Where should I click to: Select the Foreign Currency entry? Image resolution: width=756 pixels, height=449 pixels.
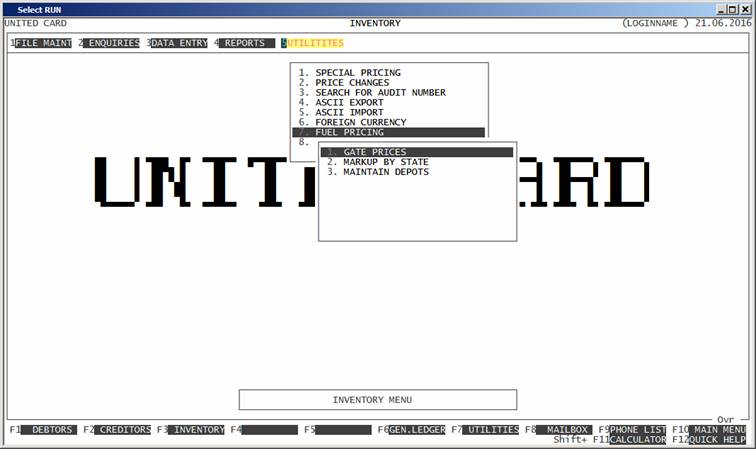360,122
